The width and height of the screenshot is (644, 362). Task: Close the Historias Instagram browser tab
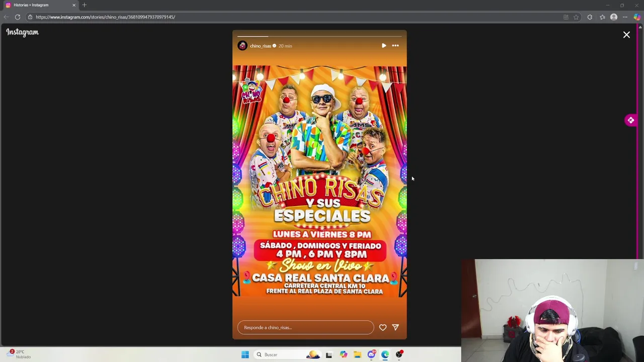(74, 5)
